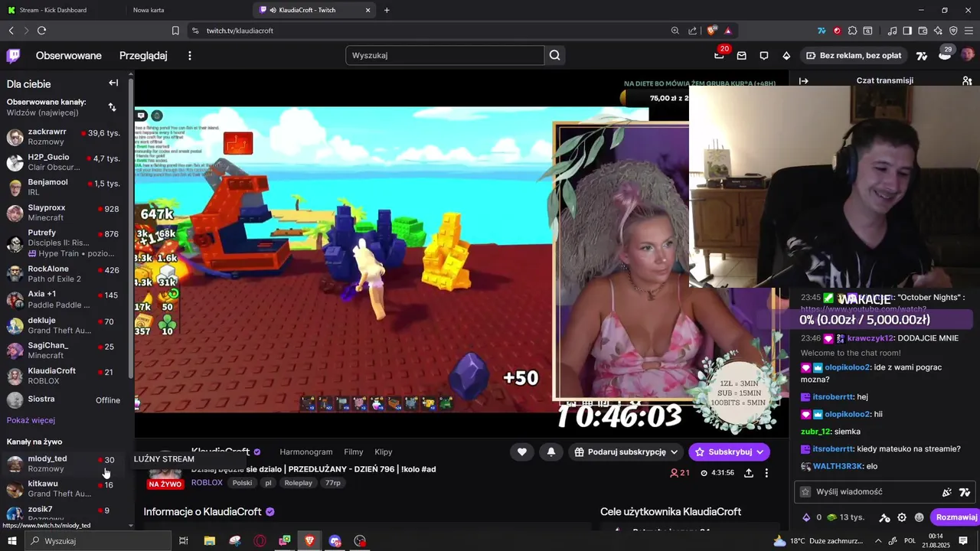This screenshot has height=551, width=980.
Task: Click the 7TV emote icon in chat input
Action: pyautogui.click(x=965, y=492)
